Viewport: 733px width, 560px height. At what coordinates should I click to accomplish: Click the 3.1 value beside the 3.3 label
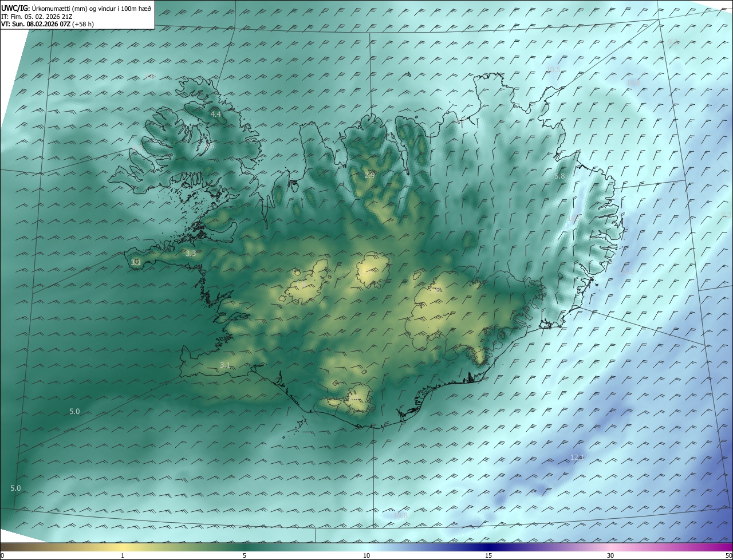(x=136, y=262)
